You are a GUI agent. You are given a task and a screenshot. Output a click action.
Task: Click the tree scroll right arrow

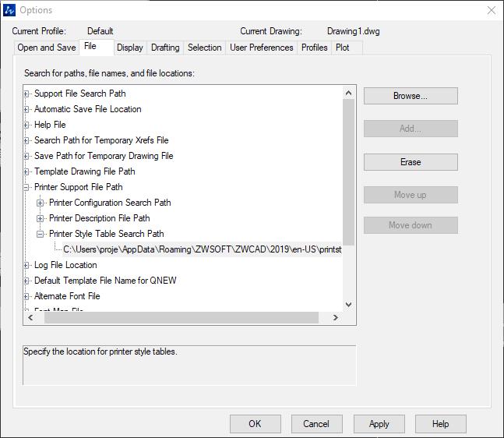336,318
